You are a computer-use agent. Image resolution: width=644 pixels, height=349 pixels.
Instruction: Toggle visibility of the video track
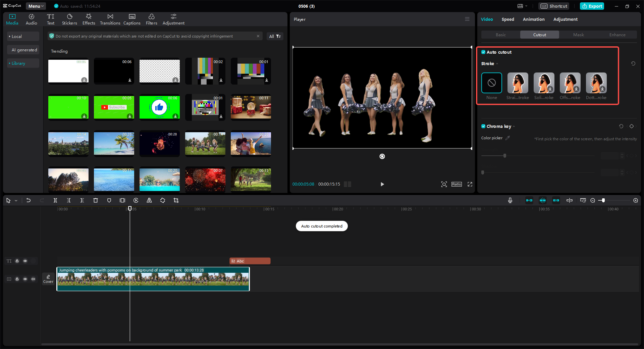point(25,279)
